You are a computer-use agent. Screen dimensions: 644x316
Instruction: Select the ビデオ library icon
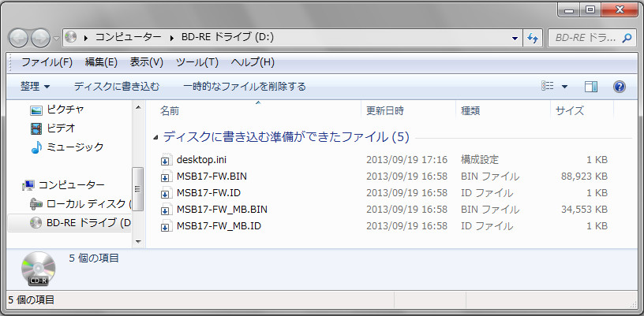[36, 128]
